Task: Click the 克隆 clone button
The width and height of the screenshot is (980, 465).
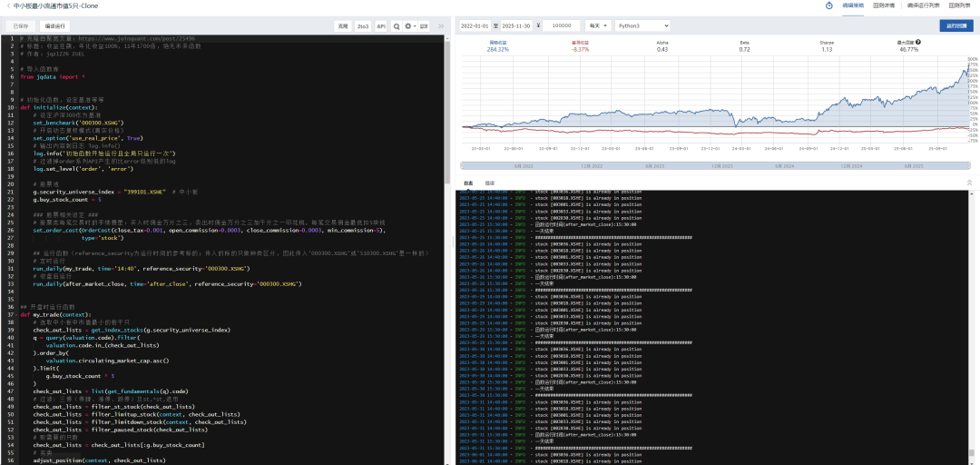Action: [x=343, y=26]
